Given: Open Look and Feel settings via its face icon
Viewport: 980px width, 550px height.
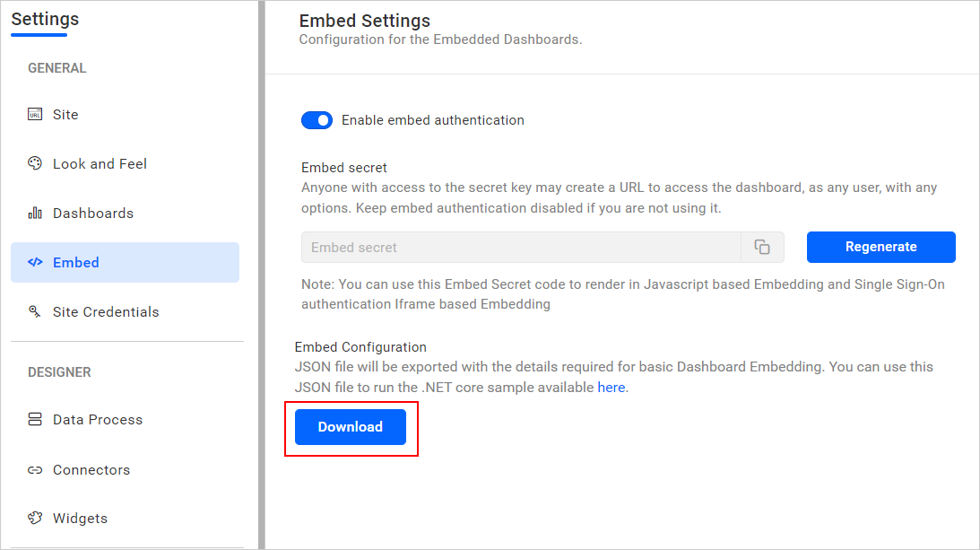Looking at the screenshot, I should coord(35,163).
